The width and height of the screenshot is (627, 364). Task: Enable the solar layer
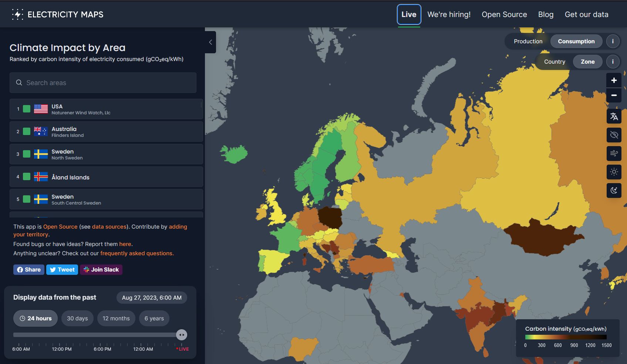click(x=614, y=172)
